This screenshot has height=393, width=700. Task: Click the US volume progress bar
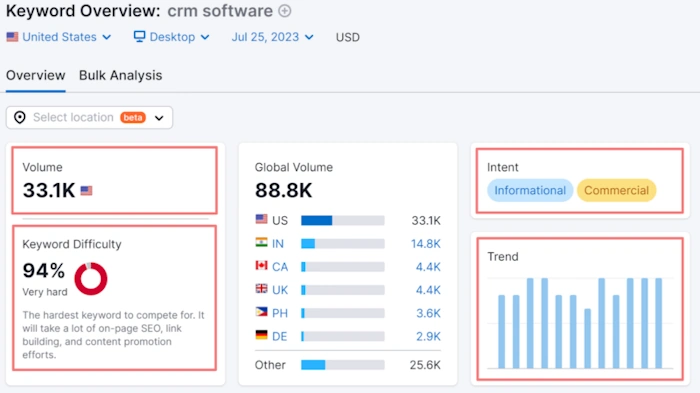tap(343, 221)
